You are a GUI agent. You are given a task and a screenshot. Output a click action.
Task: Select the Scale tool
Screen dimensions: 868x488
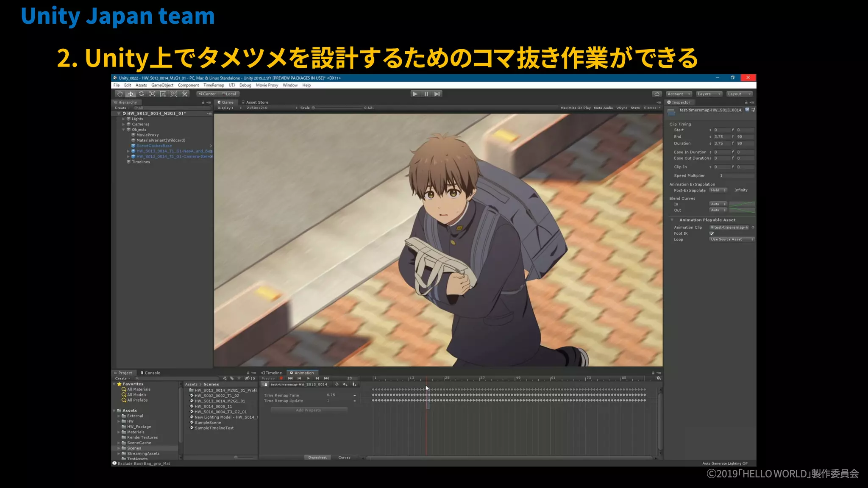pos(152,94)
